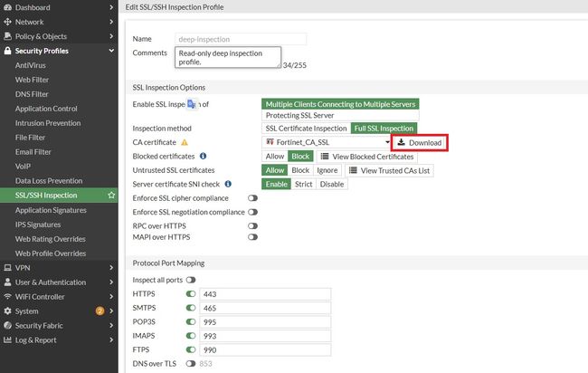Enable MAPI over HTTPS
The height and width of the screenshot is (373, 588).
[252, 237]
